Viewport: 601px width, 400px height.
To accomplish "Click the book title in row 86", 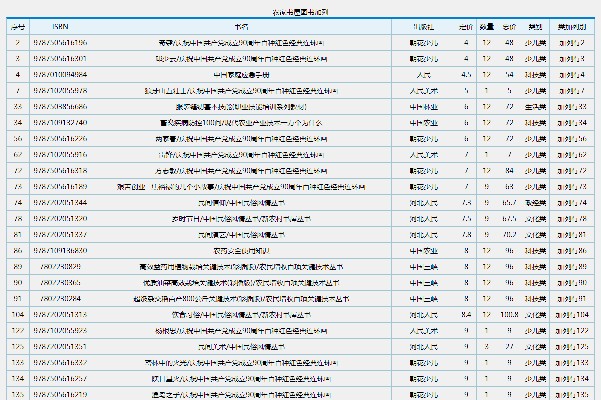I will click(x=241, y=251).
